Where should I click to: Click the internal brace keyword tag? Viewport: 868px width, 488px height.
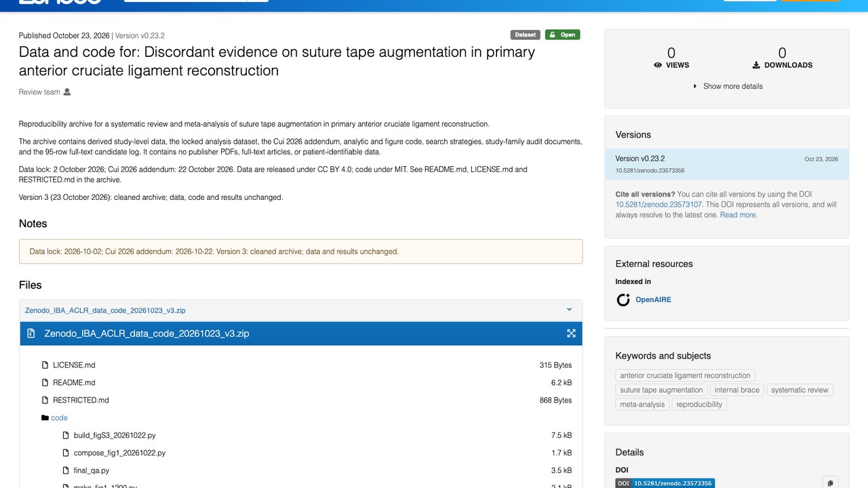click(x=736, y=390)
